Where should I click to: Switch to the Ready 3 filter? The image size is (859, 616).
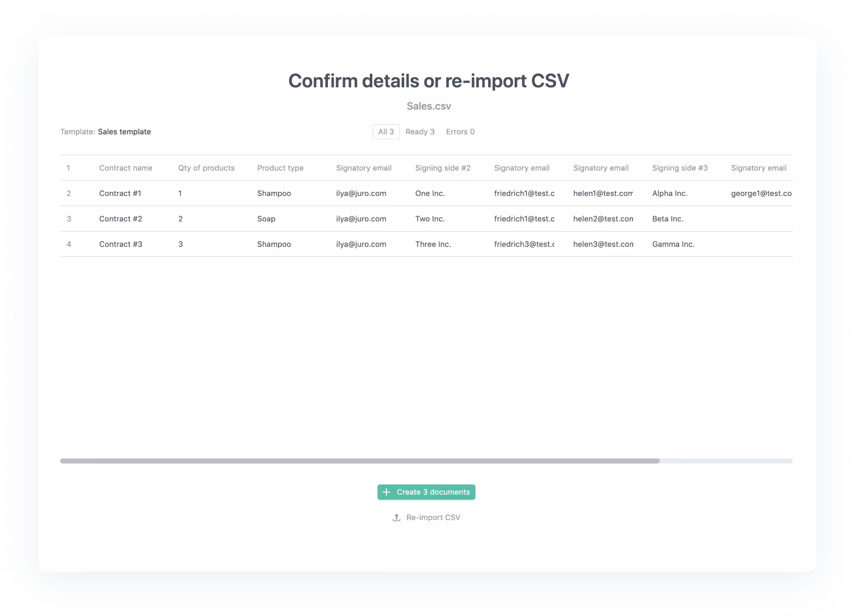pyautogui.click(x=420, y=132)
